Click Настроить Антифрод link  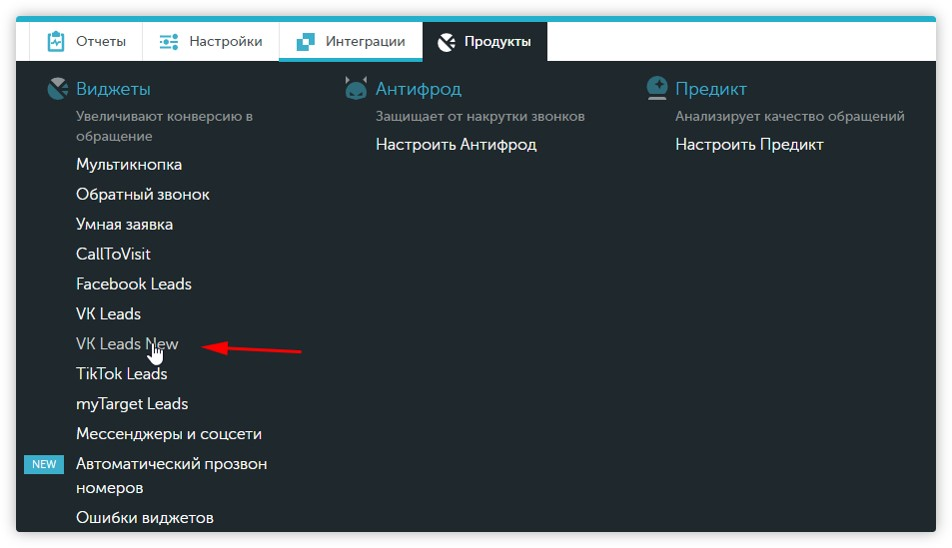[456, 144]
